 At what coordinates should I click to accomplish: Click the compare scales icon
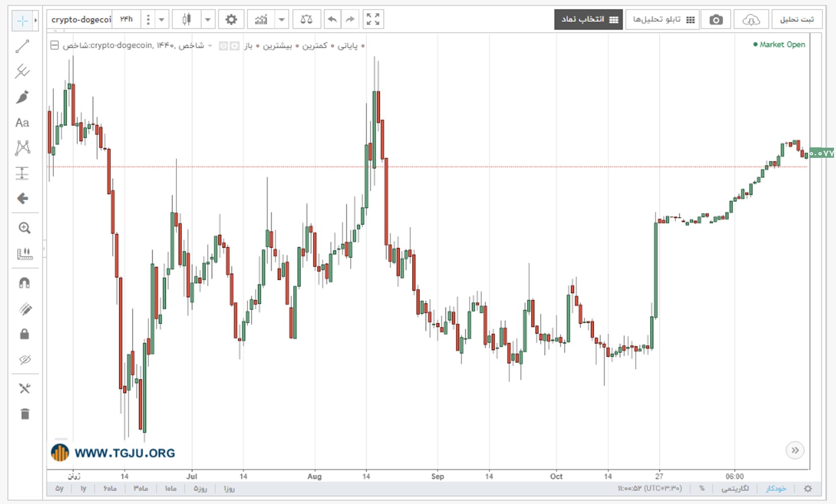[x=306, y=20]
